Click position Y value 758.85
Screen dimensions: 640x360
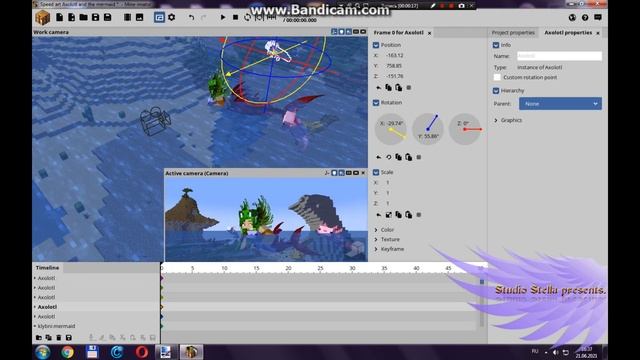point(394,66)
